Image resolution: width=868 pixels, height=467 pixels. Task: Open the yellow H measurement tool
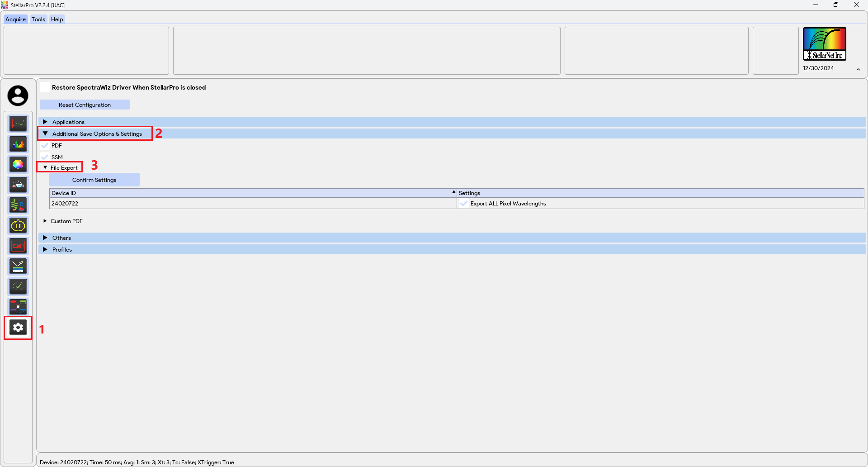coord(18,225)
